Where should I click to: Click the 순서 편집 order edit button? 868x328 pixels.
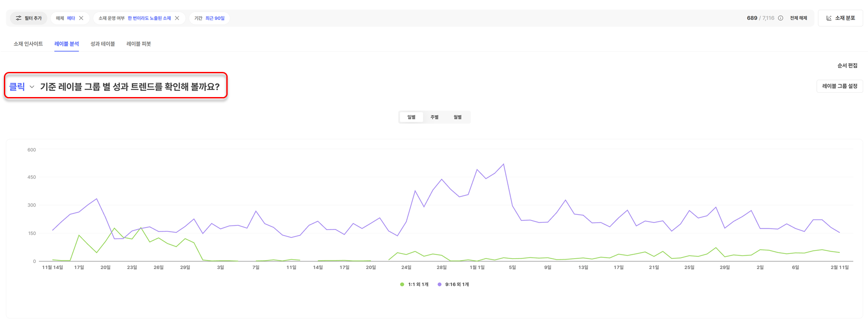tap(847, 66)
